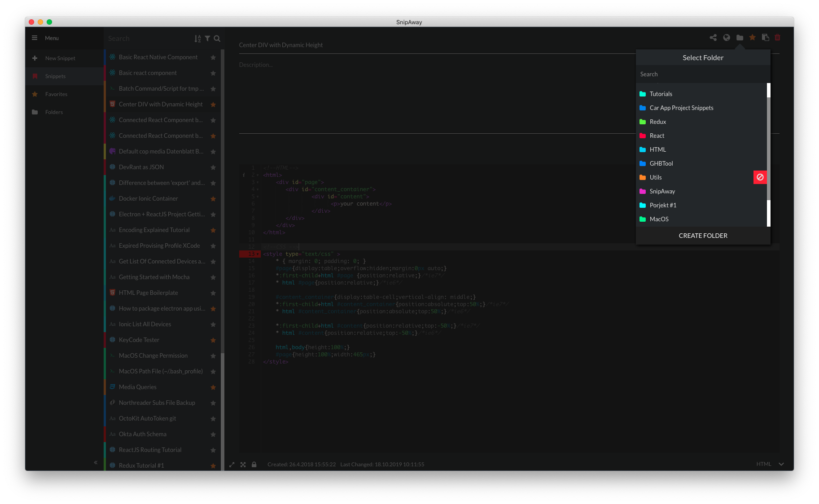Select the Porjekt #1 folder
This screenshot has width=819, height=504.
(x=701, y=205)
